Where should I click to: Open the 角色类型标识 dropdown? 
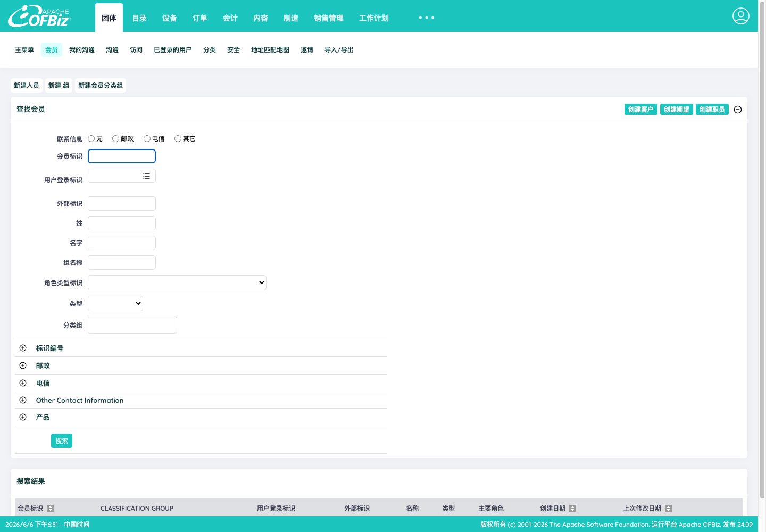tap(177, 282)
